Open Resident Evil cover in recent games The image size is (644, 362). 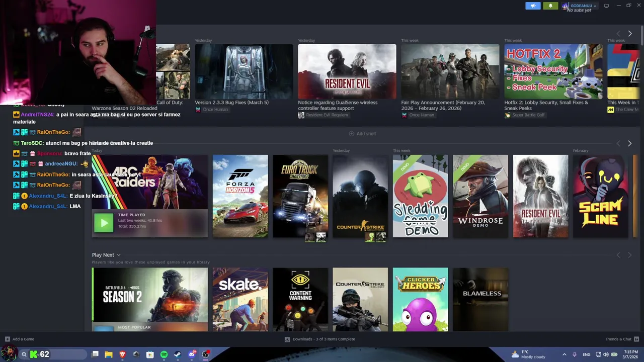[x=540, y=196]
